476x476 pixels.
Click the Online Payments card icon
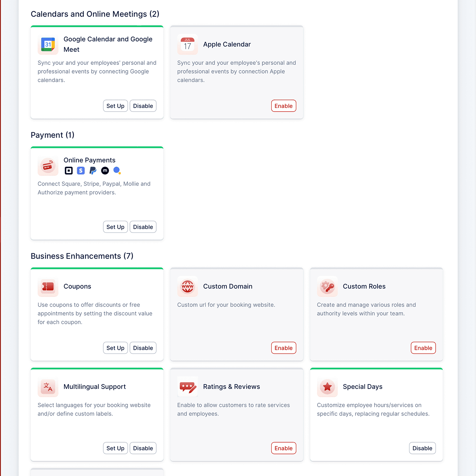[x=48, y=165]
